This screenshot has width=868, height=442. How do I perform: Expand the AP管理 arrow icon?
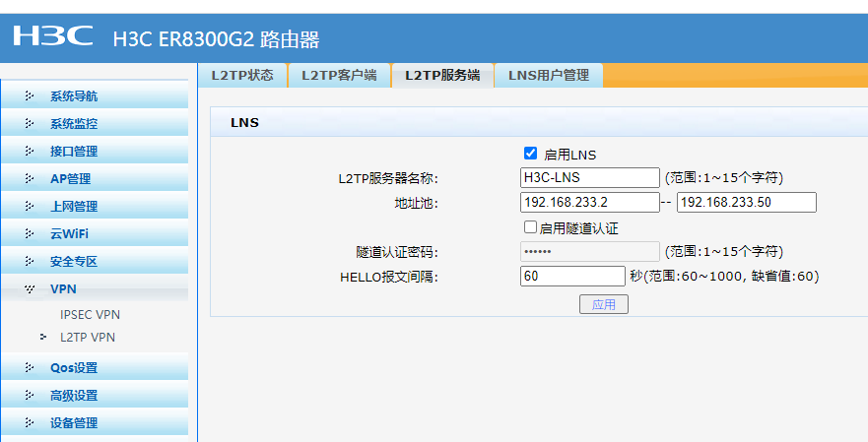point(30,179)
